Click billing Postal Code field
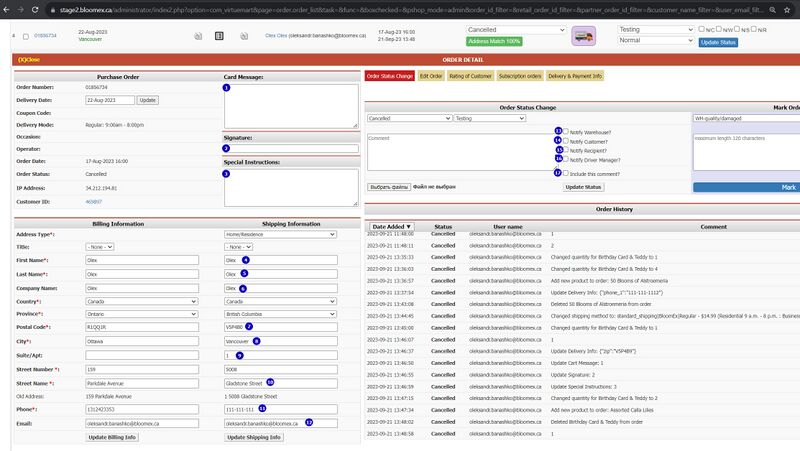 click(x=142, y=327)
